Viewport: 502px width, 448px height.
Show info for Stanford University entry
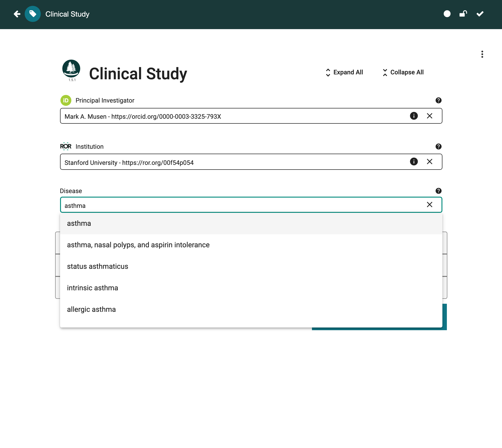pos(414,162)
